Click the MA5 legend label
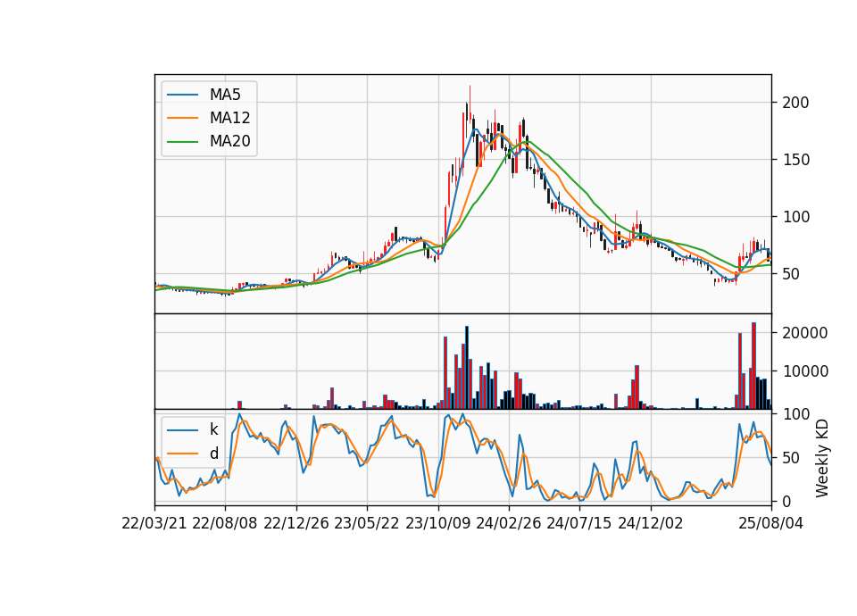Image resolution: width=857 pixels, height=616 pixels. (x=225, y=95)
